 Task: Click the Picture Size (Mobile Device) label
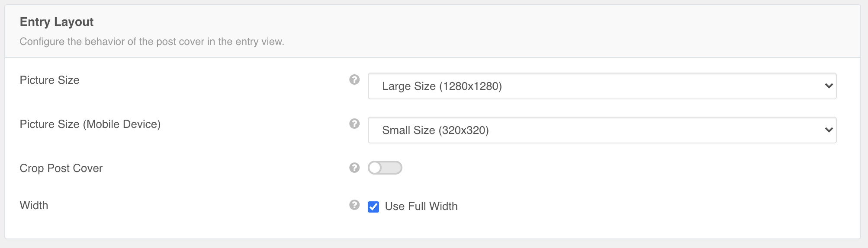[90, 124]
